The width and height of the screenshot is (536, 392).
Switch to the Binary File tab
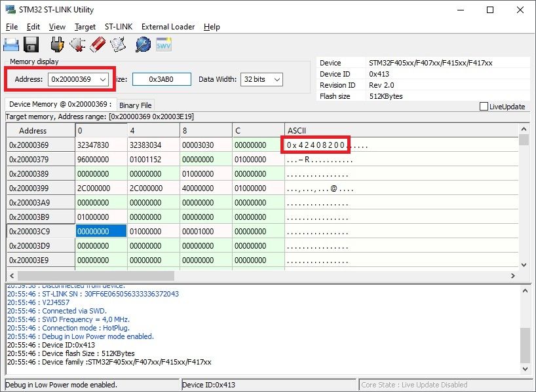point(136,105)
